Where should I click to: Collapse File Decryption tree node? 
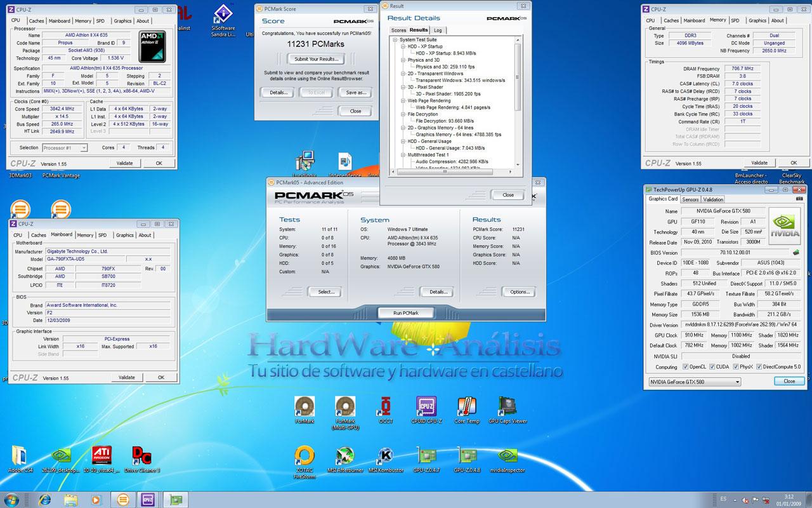403,114
